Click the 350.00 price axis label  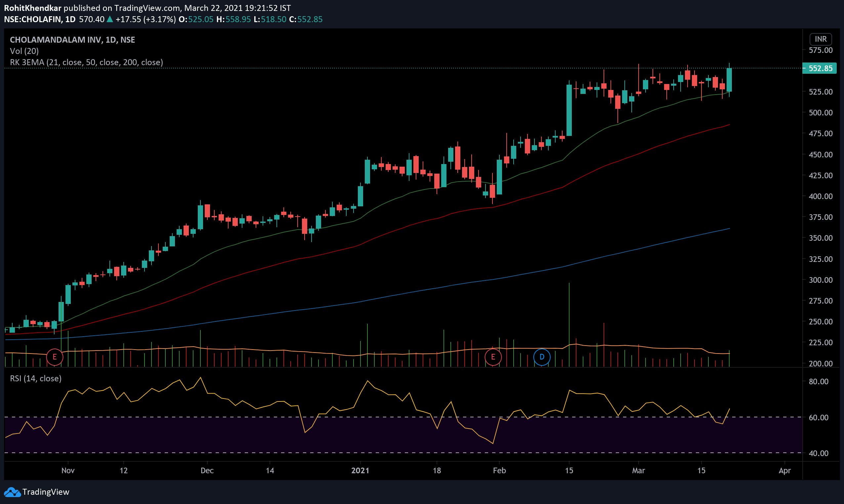pyautogui.click(x=821, y=238)
